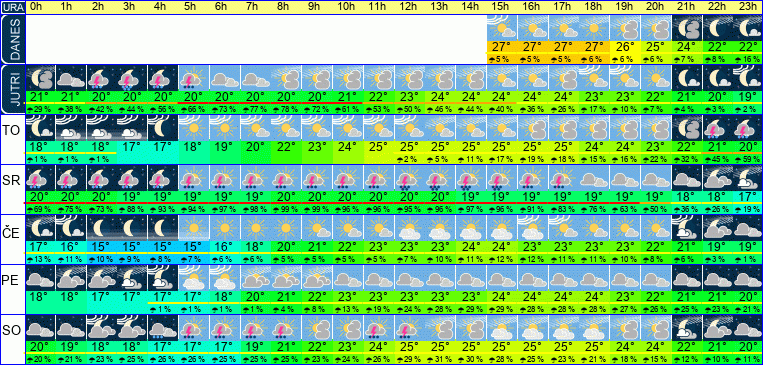This screenshot has height=365, width=763.
Task: Click the night thunderstorm icon for JUTRI at 2h
Action: (101, 78)
